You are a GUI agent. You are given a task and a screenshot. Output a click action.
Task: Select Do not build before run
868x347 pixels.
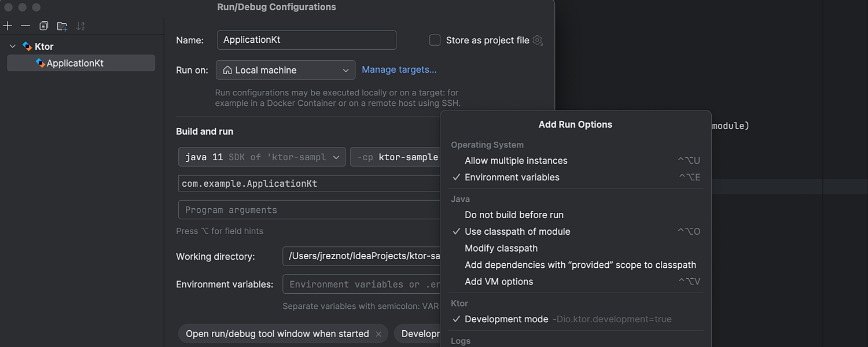click(514, 215)
